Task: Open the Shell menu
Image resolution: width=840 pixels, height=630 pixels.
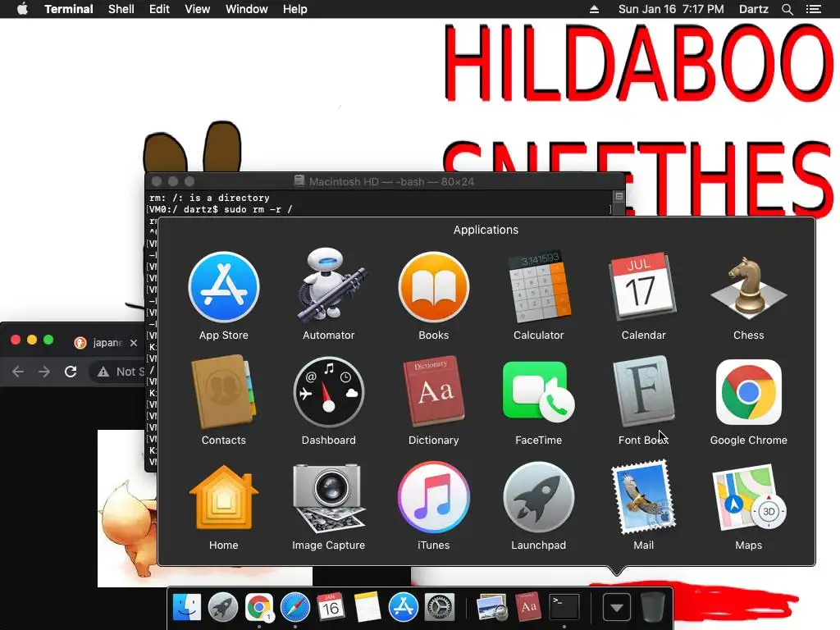Action: click(x=121, y=9)
